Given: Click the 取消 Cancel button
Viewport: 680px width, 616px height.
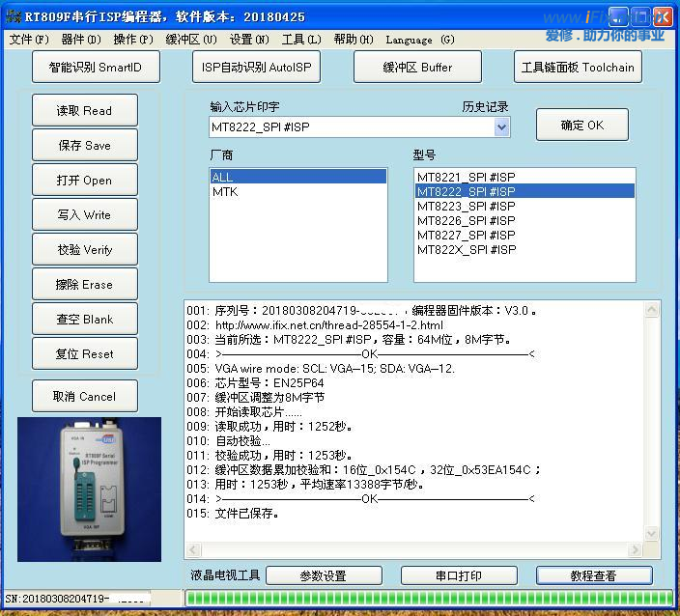Looking at the screenshot, I should tap(85, 396).
